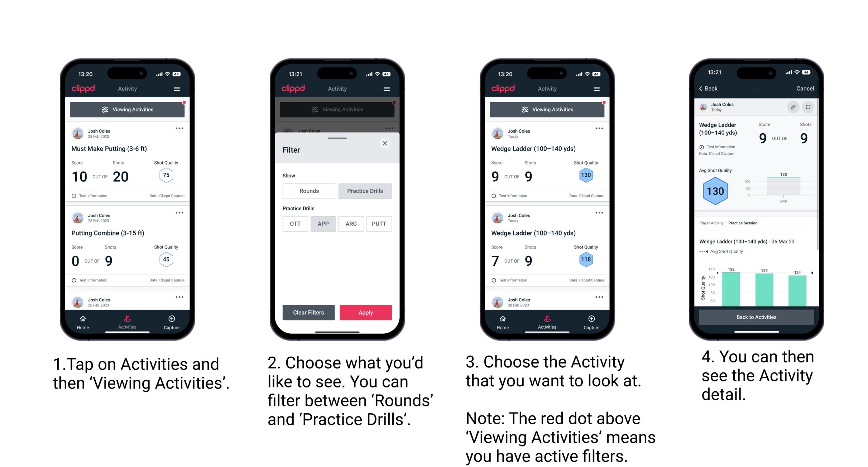Screen dimensions: 868x467
Task: Tap Back to Activities button
Action: pyautogui.click(x=757, y=318)
